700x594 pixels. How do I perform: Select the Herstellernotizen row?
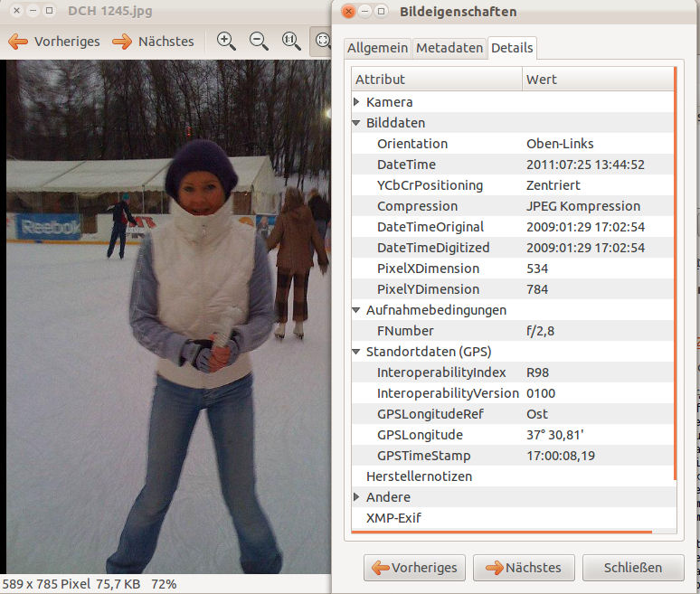(513, 476)
